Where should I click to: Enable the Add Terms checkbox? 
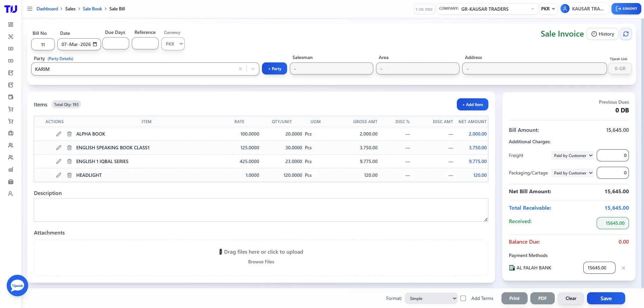tap(464, 298)
